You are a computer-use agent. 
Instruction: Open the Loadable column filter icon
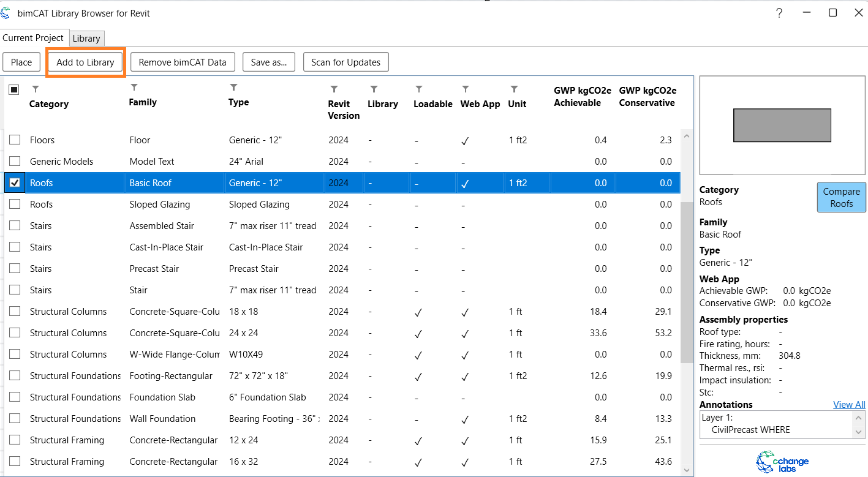419,89
